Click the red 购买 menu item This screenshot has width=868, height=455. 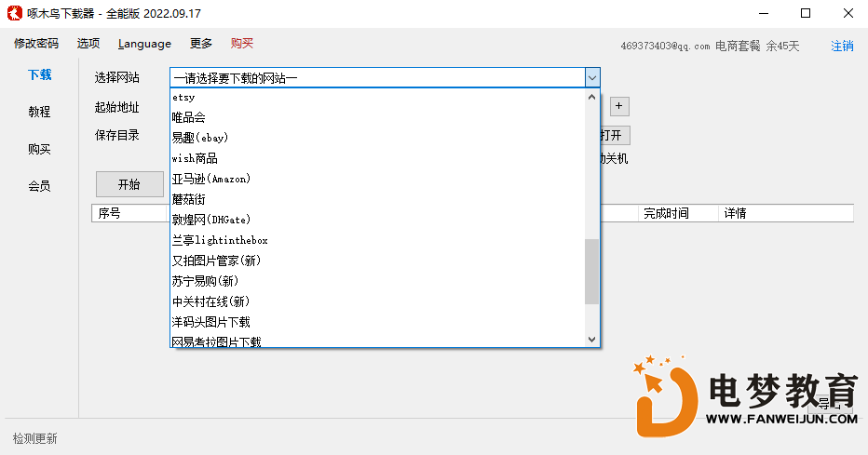pos(242,44)
